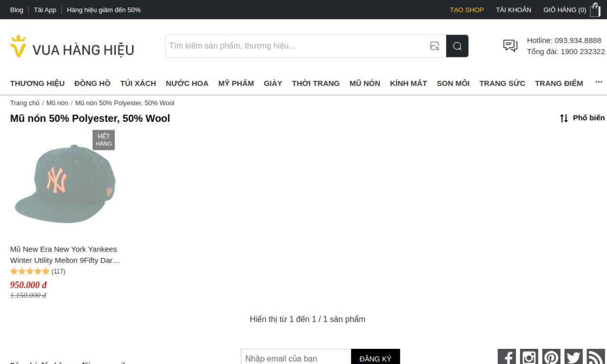Focus the product search input field
607x364 pixels.
296,46
